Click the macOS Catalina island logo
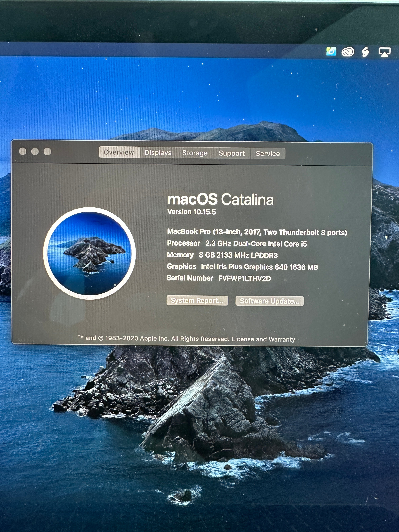 point(89,253)
